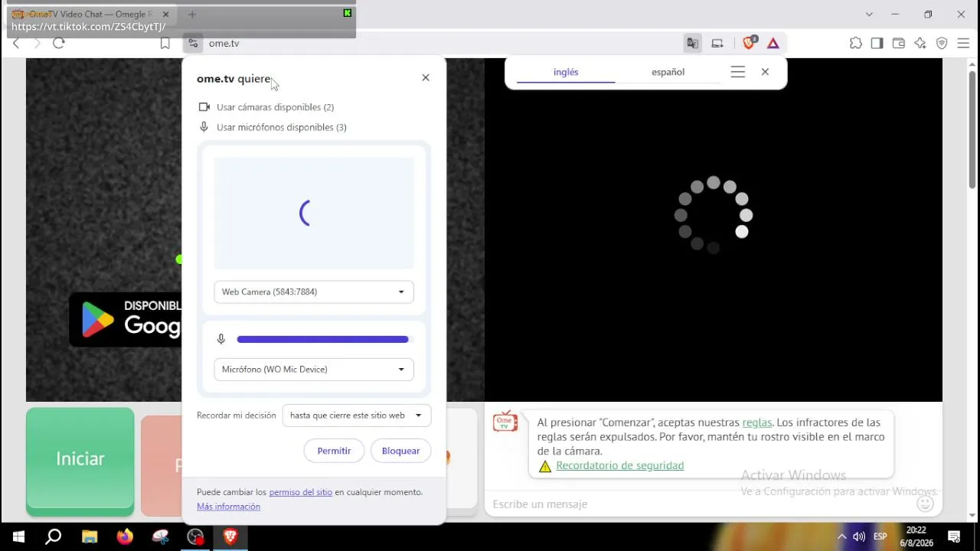980x551 pixels.
Task: Open the browser main hamburger menu
Action: [963, 43]
